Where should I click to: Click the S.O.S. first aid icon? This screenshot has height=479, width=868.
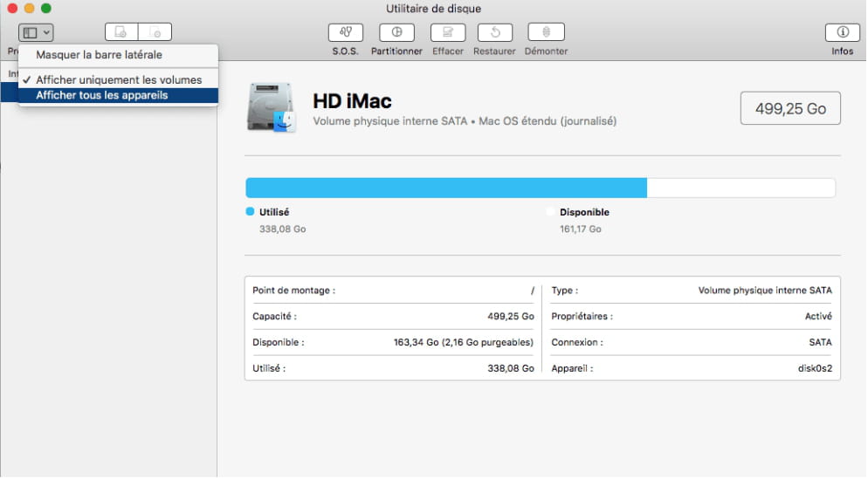click(345, 32)
